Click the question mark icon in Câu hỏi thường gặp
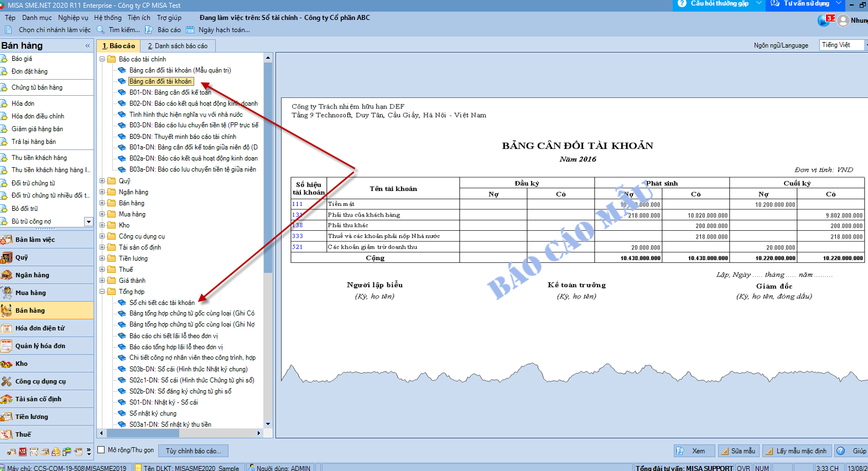The height and width of the screenshot is (471, 868). click(682, 3)
